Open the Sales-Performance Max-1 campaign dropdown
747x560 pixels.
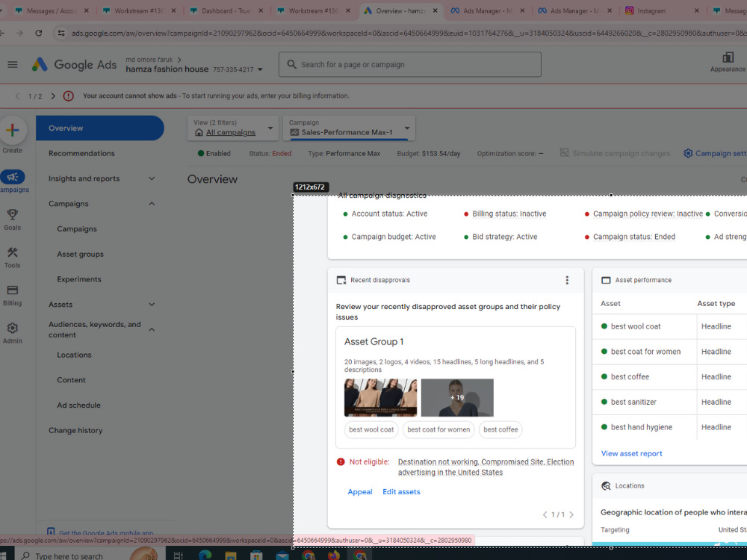(349, 128)
